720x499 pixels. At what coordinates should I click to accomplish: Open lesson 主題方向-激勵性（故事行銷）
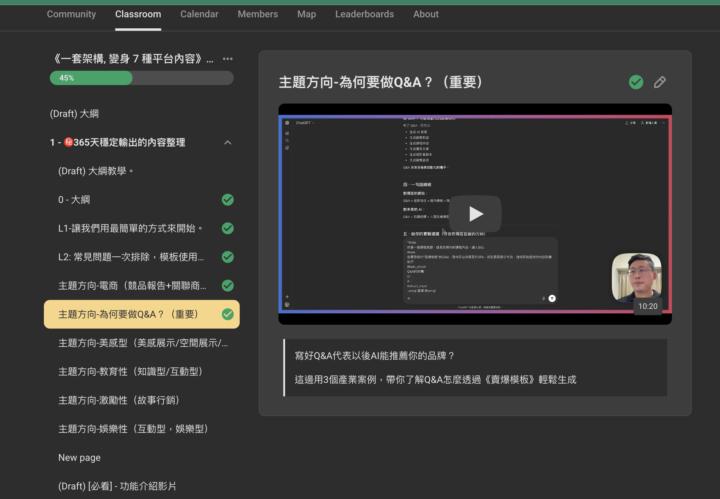tap(119, 400)
